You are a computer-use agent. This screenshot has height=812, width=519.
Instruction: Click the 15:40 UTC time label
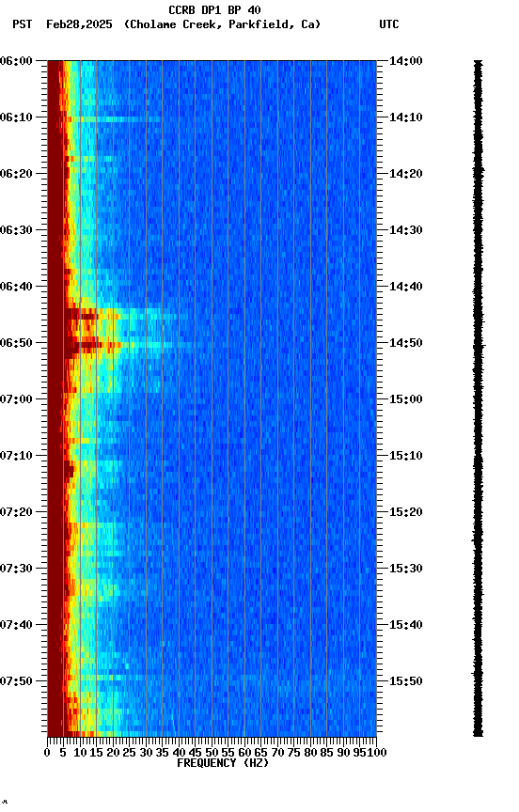pos(406,625)
